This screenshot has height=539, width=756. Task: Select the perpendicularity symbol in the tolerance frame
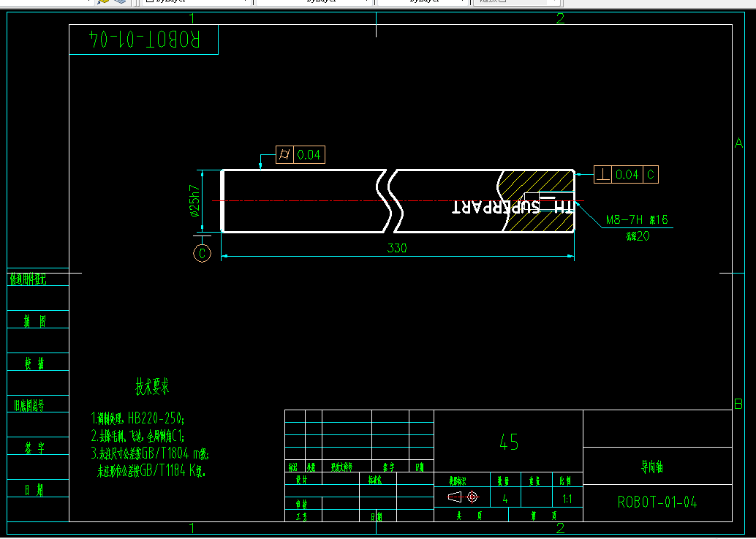tap(602, 175)
